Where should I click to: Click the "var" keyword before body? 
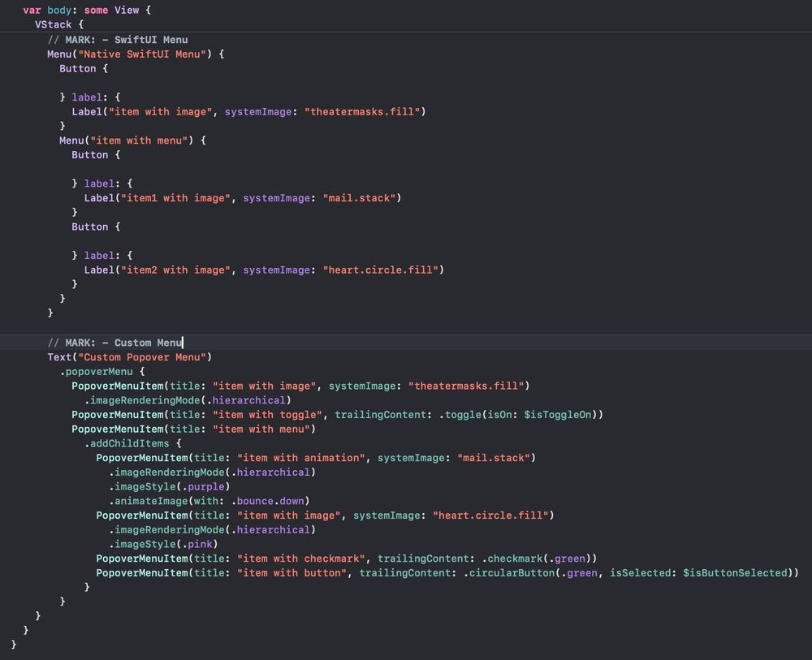(x=32, y=11)
